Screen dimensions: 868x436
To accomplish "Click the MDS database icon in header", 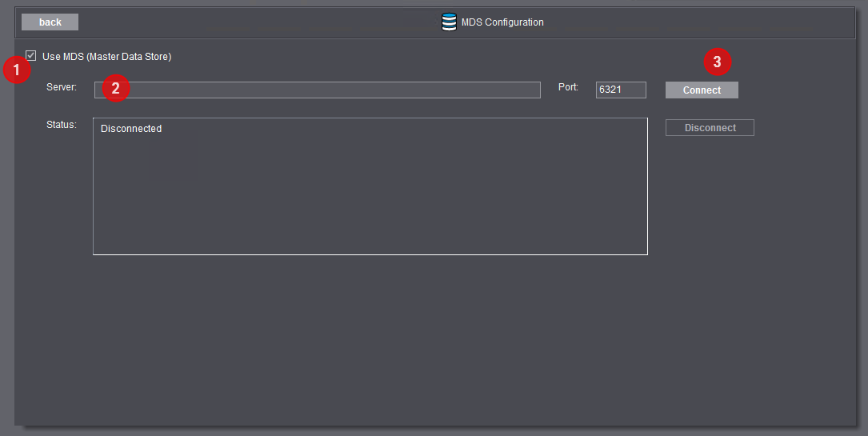I will coord(449,22).
